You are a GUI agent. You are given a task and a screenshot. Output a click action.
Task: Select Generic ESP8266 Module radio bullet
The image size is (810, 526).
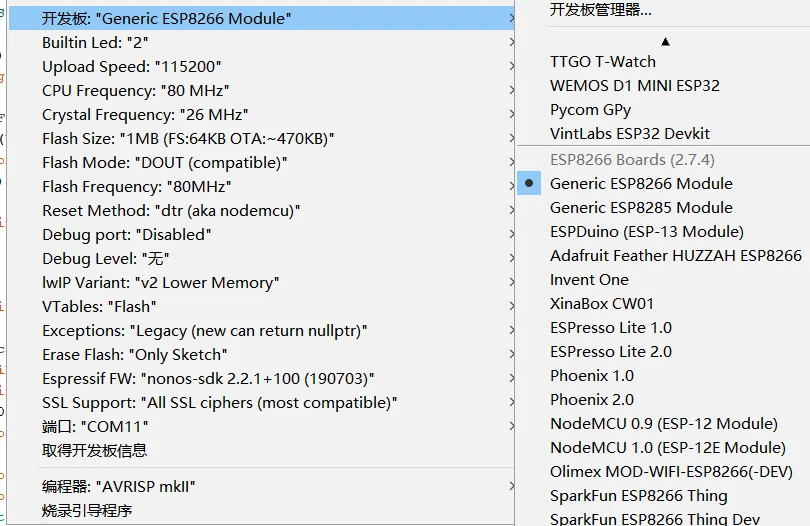529,183
